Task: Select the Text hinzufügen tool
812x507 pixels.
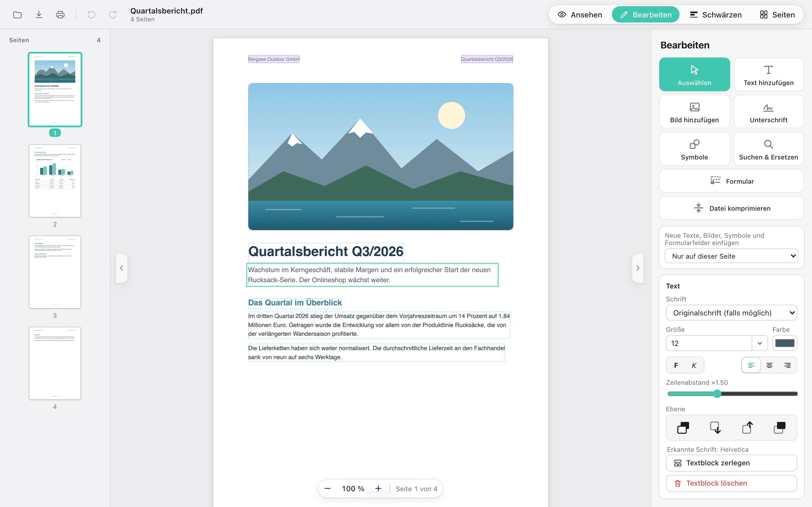Action: (768, 74)
